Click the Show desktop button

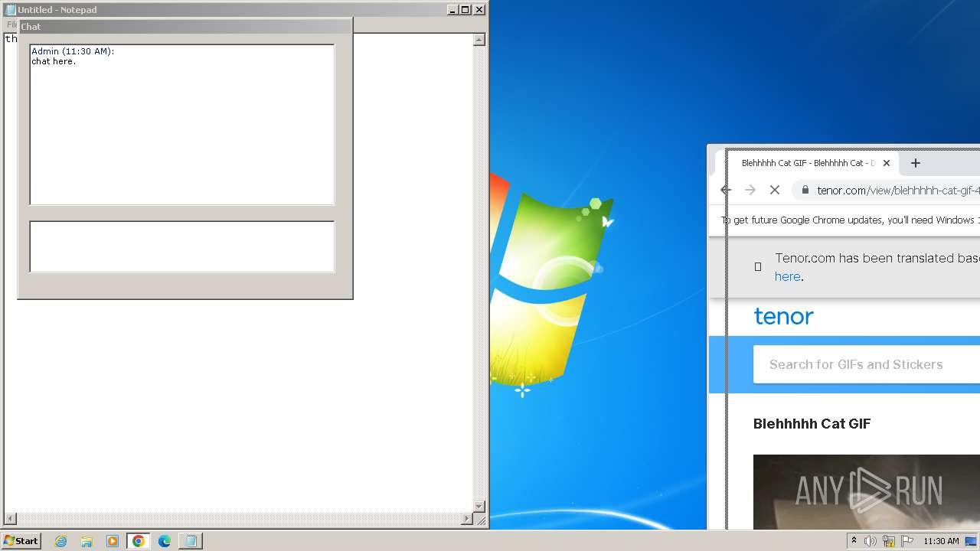(972, 541)
